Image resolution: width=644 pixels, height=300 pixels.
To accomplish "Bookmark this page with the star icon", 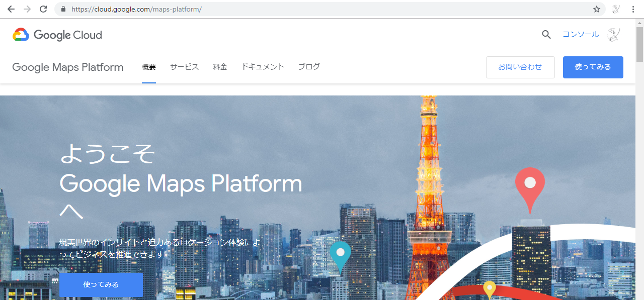I will click(x=597, y=9).
